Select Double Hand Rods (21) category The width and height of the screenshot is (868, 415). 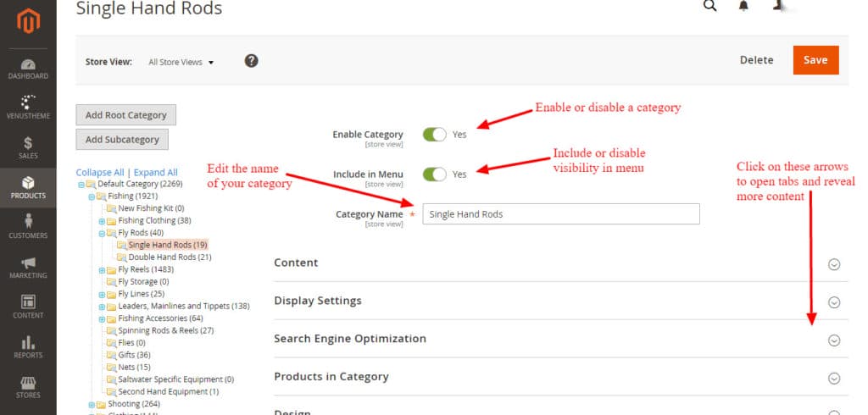coord(170,257)
